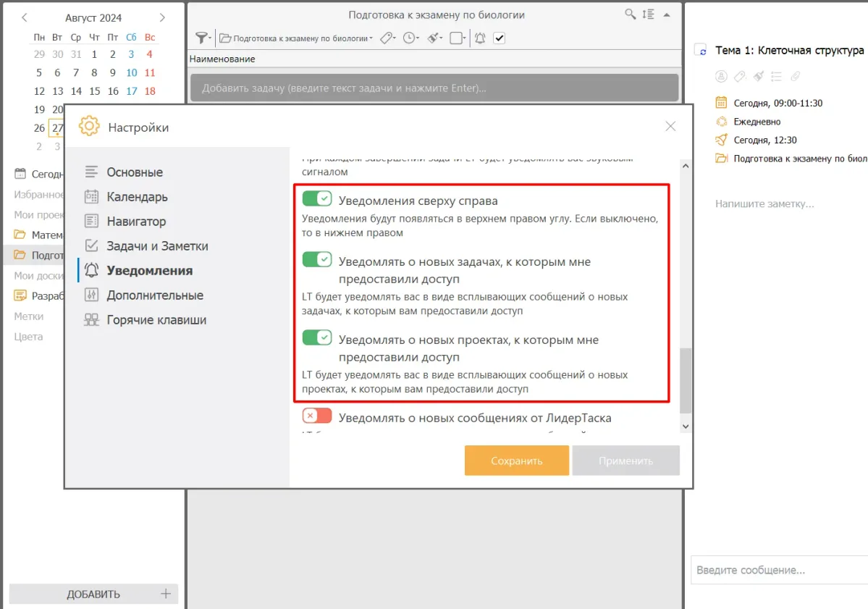The width and height of the screenshot is (868, 609).
Task: Click the 'Применить' button
Action: tap(625, 461)
